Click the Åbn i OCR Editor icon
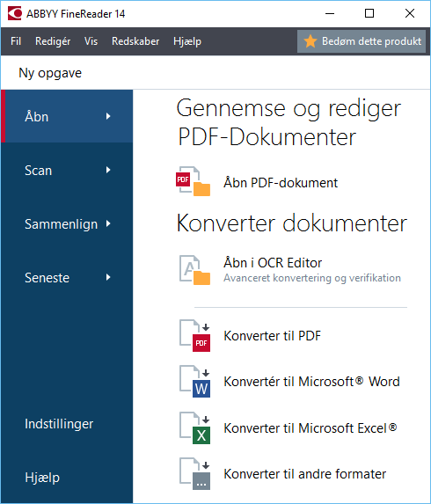Screen dimensions: 431x504 click(x=194, y=270)
